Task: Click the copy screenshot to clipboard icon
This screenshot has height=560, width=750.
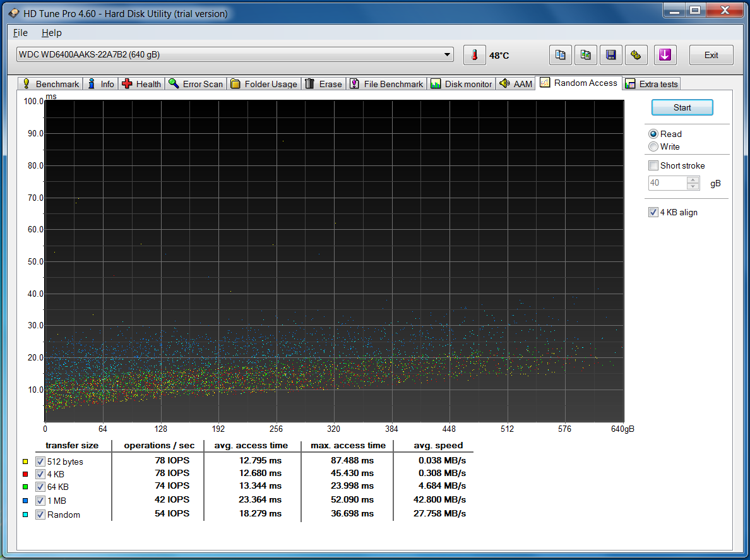Action: (x=585, y=55)
